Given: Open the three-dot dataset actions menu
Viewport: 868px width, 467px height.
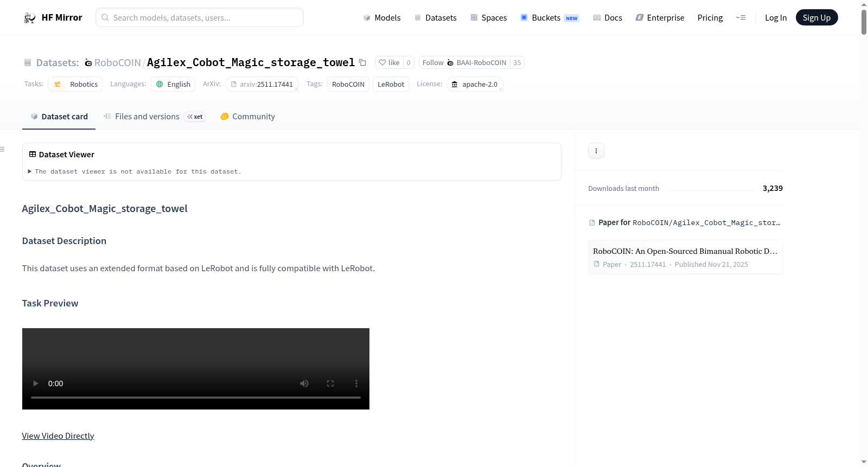Looking at the screenshot, I should 596,151.
